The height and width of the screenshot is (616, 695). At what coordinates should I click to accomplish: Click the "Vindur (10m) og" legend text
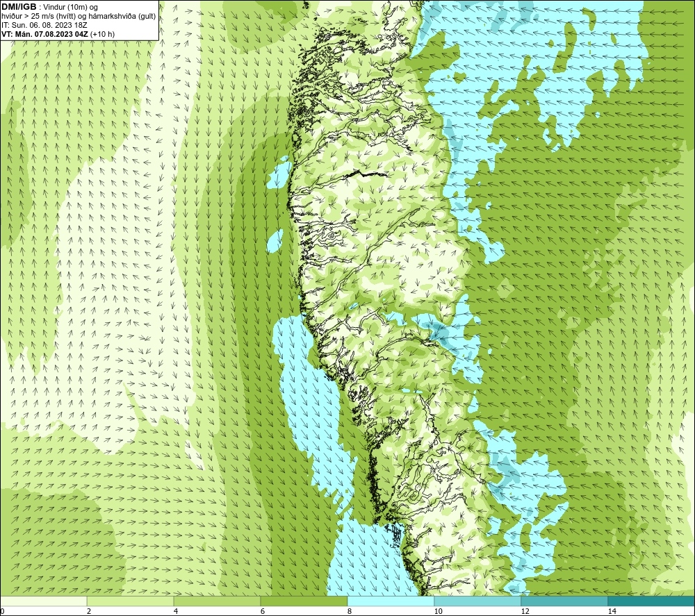(72, 8)
